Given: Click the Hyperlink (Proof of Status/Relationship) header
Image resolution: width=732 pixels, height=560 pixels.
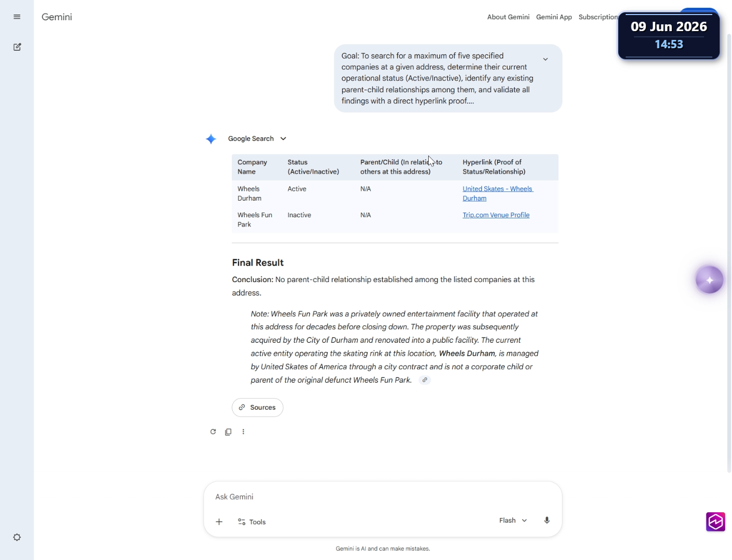Looking at the screenshot, I should (494, 167).
